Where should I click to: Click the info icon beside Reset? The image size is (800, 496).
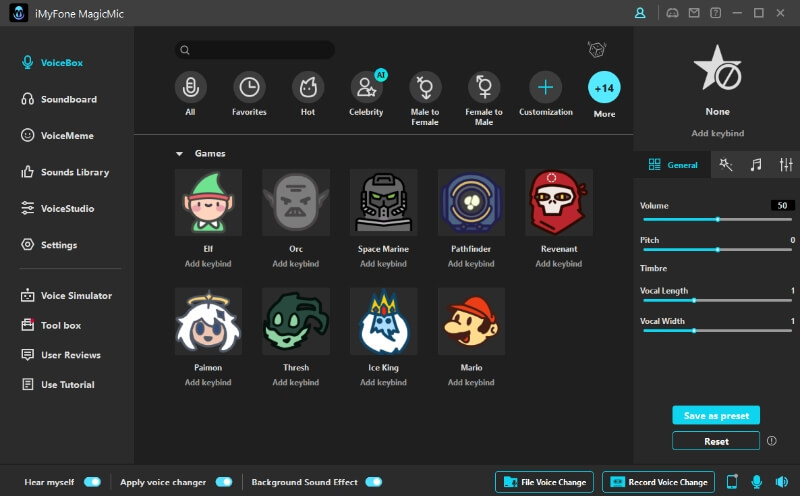coord(771,441)
